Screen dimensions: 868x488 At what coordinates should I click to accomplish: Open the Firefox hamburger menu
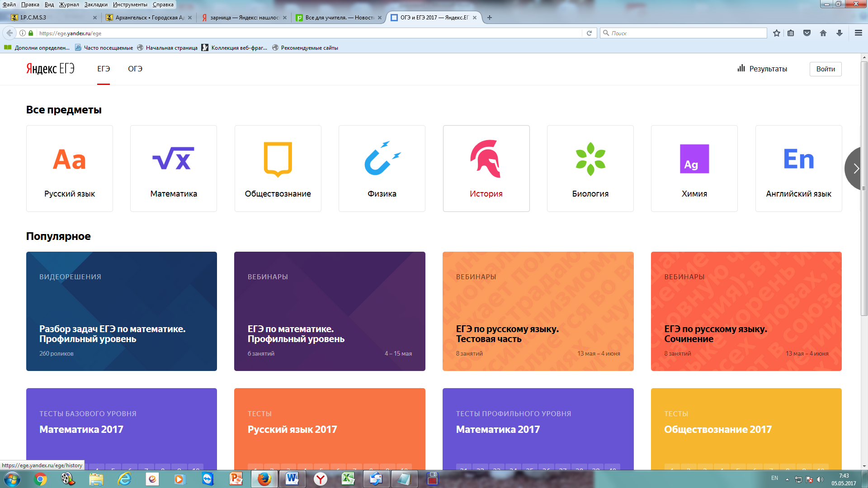click(x=859, y=33)
